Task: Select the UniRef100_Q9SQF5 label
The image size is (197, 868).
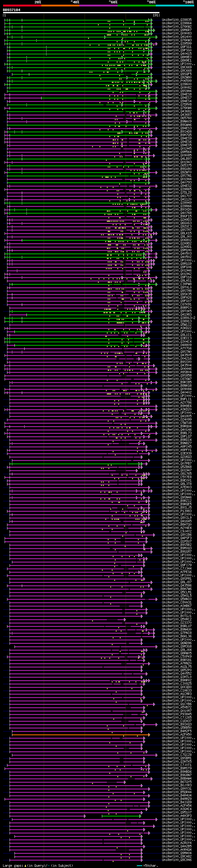Action: pos(177,74)
